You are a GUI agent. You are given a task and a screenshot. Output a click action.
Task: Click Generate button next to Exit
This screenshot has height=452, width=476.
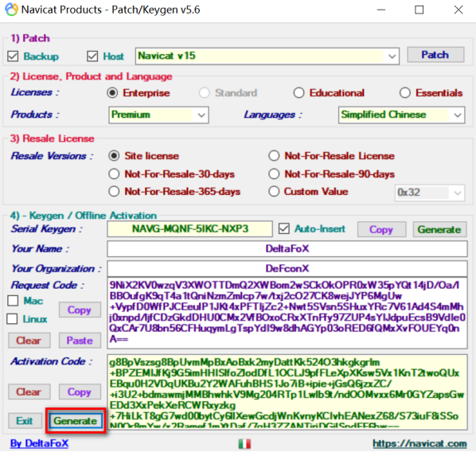(76, 421)
